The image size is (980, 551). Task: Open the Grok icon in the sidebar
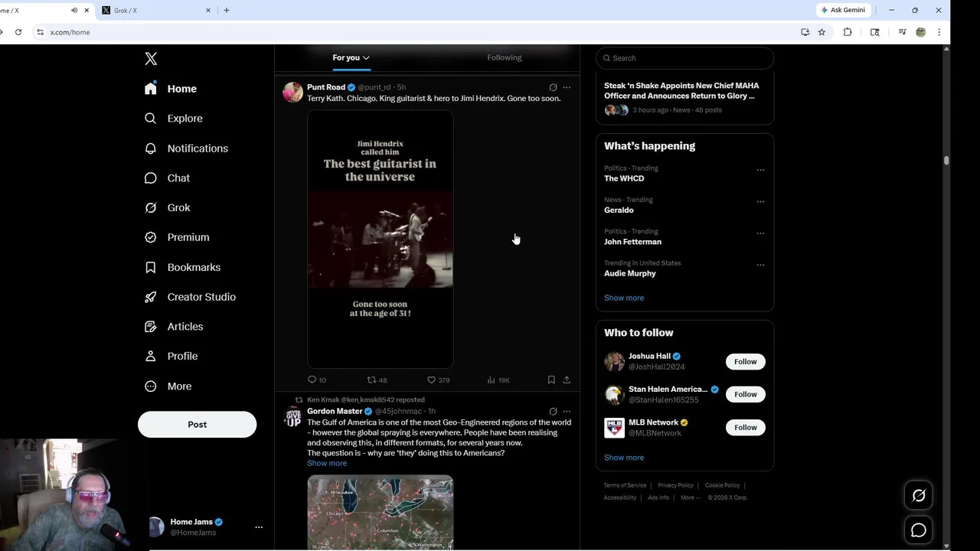[151, 207]
